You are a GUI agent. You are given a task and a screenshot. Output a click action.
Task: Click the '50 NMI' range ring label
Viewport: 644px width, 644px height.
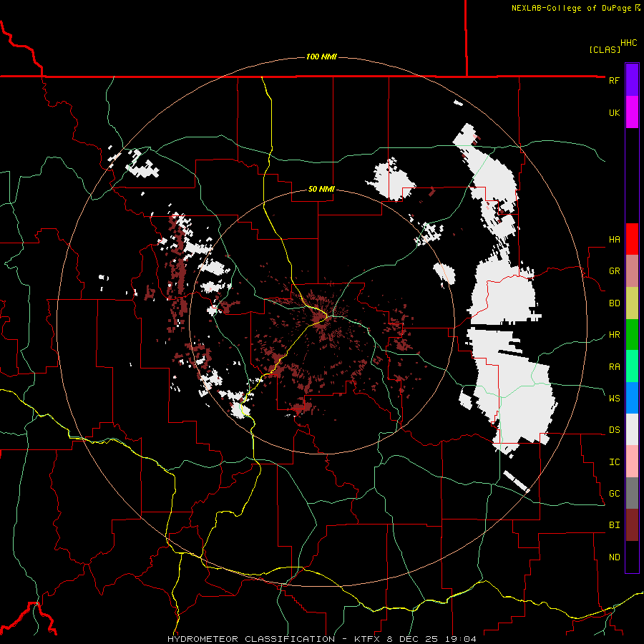point(321,189)
